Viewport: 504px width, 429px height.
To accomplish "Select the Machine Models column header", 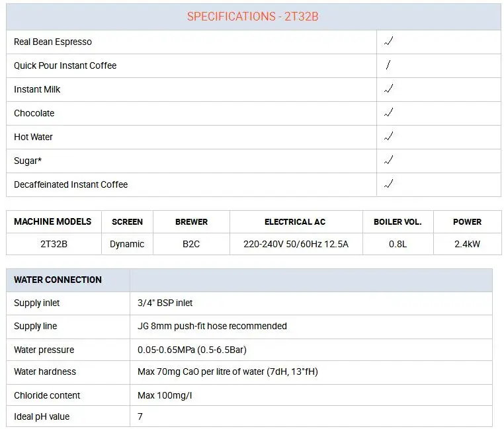I will click(x=53, y=222).
